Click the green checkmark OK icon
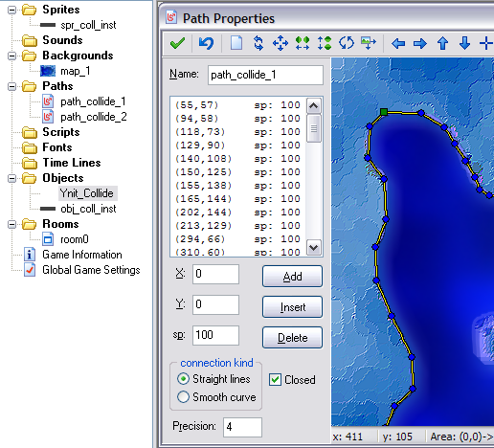The width and height of the screenshot is (494, 448). [x=178, y=43]
